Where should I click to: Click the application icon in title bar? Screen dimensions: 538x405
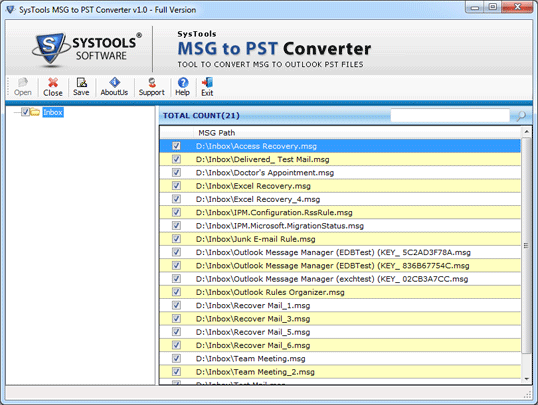point(10,10)
